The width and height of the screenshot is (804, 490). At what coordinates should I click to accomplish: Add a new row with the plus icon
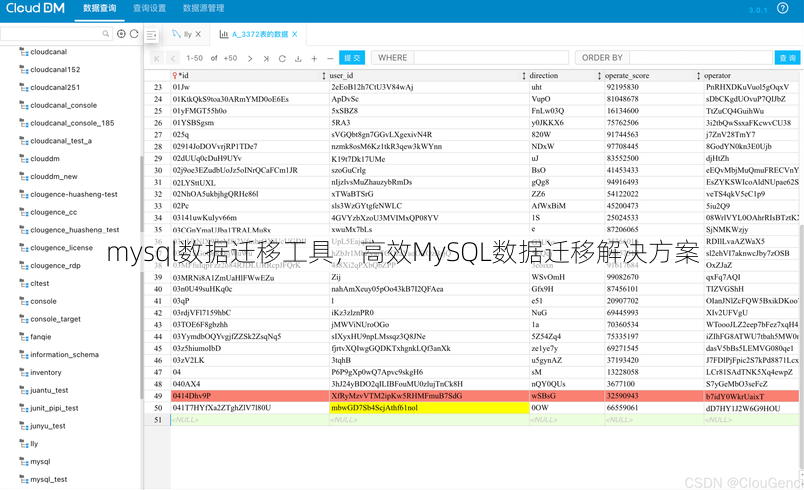click(314, 58)
